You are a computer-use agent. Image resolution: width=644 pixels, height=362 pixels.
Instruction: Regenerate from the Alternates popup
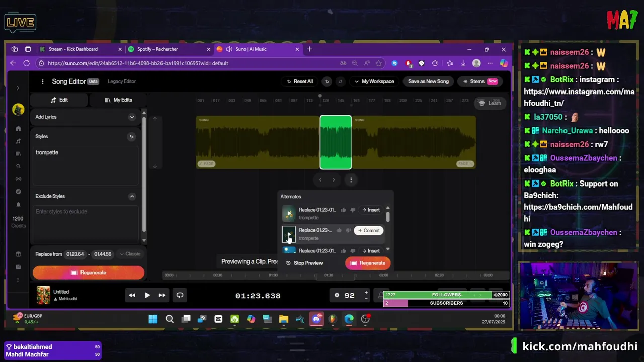pos(368,263)
